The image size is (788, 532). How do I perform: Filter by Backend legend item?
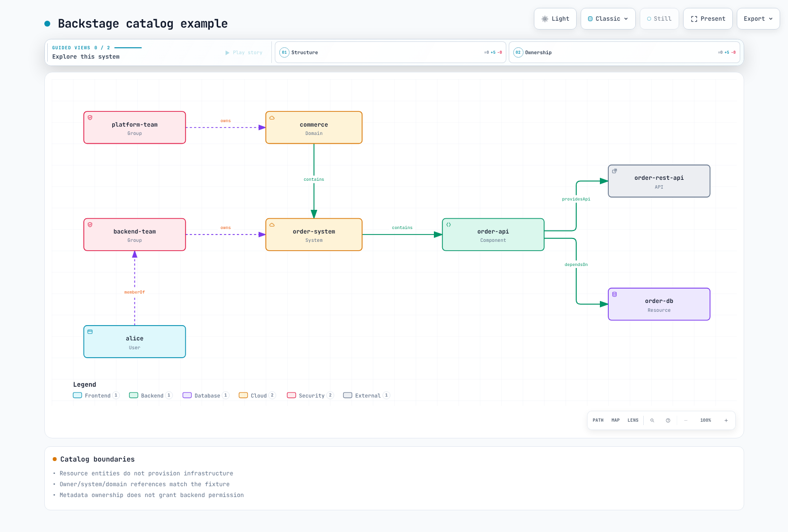(151, 395)
